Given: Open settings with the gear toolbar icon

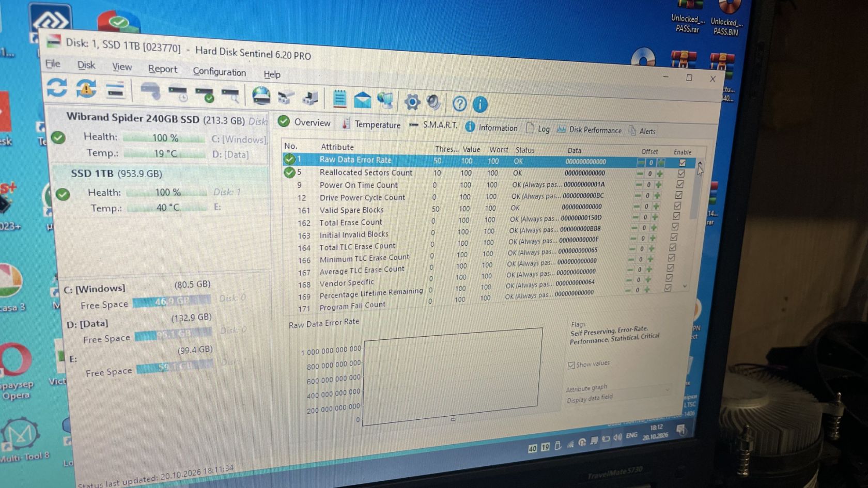Looking at the screenshot, I should click(x=412, y=102).
